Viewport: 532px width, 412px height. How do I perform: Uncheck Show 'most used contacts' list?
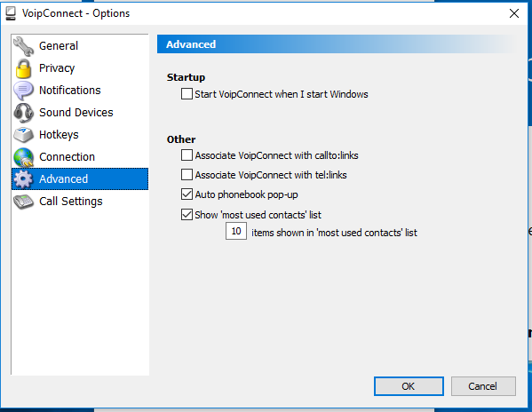[187, 214]
